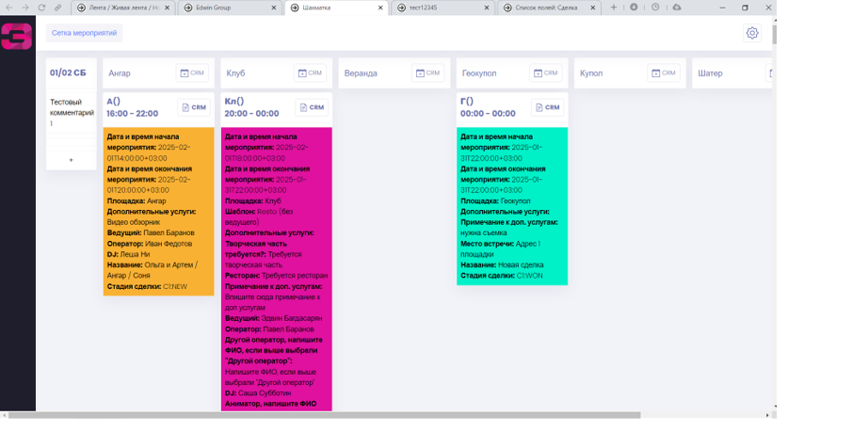868x432 pixels.
Task: Open the settings gear icon
Action: click(752, 33)
